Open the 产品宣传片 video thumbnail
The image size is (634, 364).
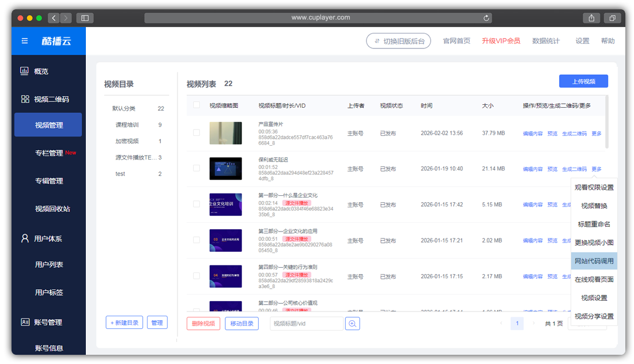click(225, 133)
